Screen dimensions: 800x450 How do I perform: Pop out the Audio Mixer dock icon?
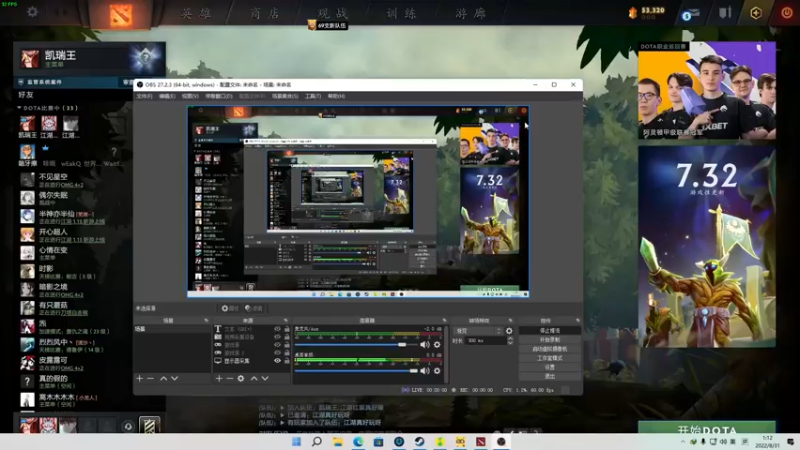(x=444, y=320)
